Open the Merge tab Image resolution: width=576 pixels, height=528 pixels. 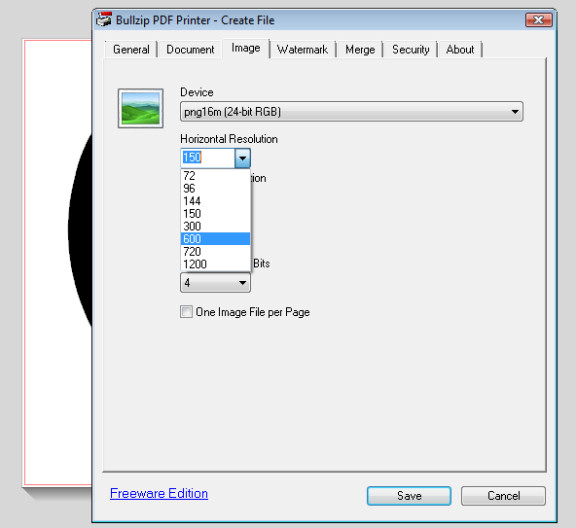(x=360, y=49)
